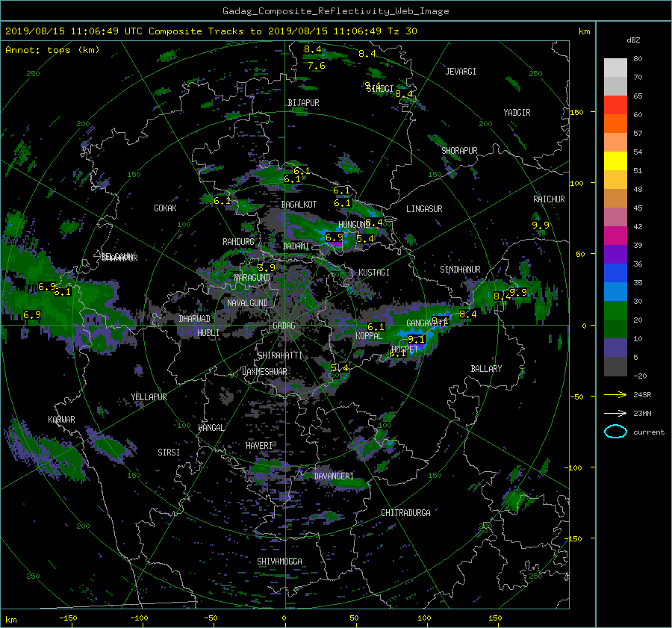Click the dBZ legend heading
This screenshot has height=628, width=672.
pos(633,40)
